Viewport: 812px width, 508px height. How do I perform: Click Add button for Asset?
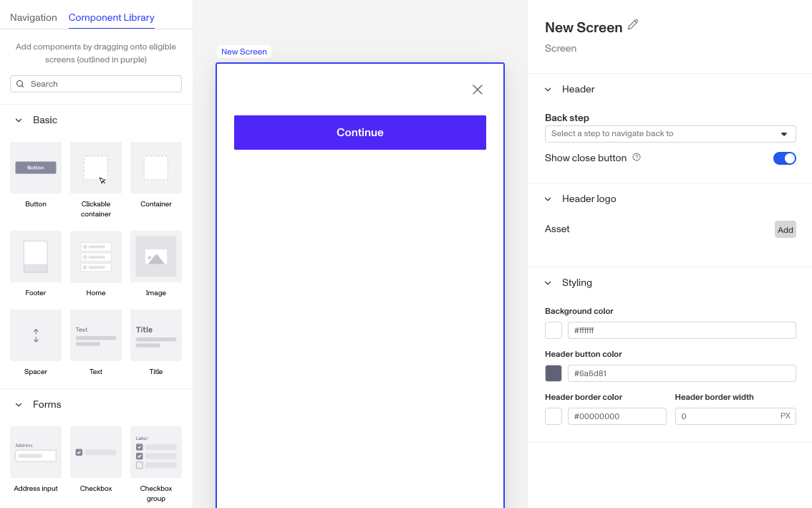[785, 229]
